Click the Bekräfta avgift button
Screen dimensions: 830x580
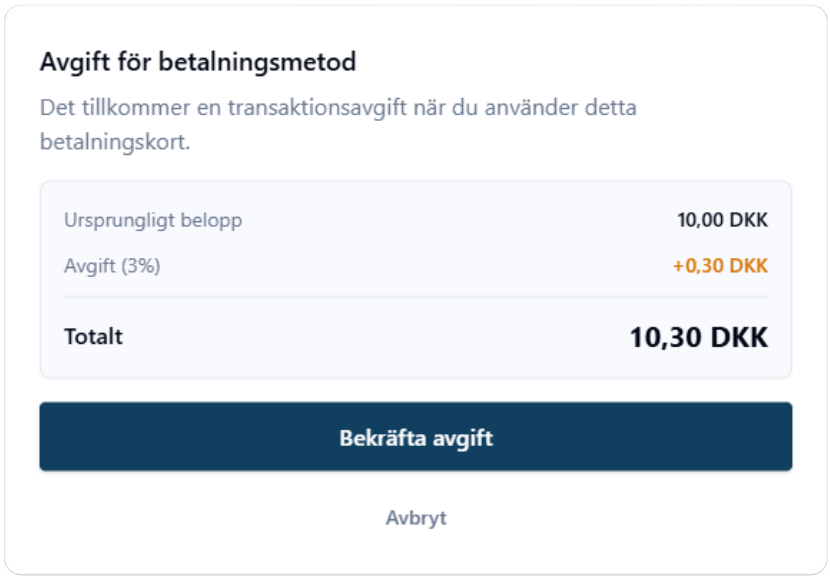pyautogui.click(x=415, y=437)
